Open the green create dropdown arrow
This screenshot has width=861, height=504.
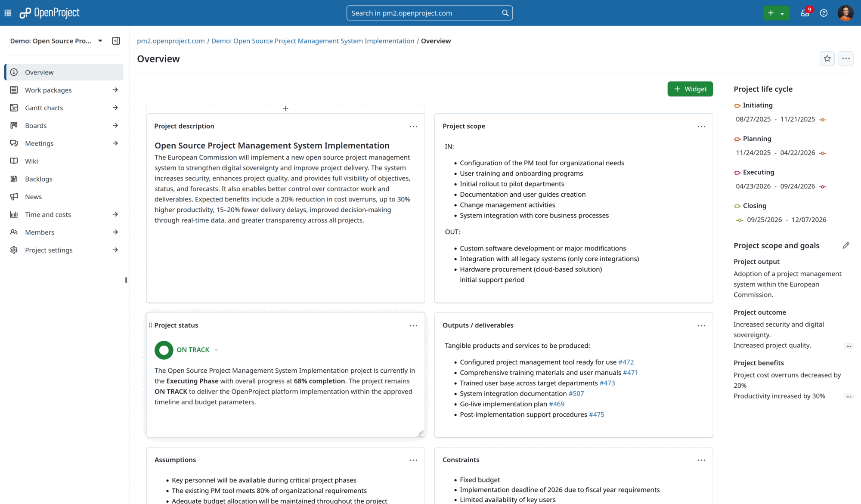click(x=783, y=13)
